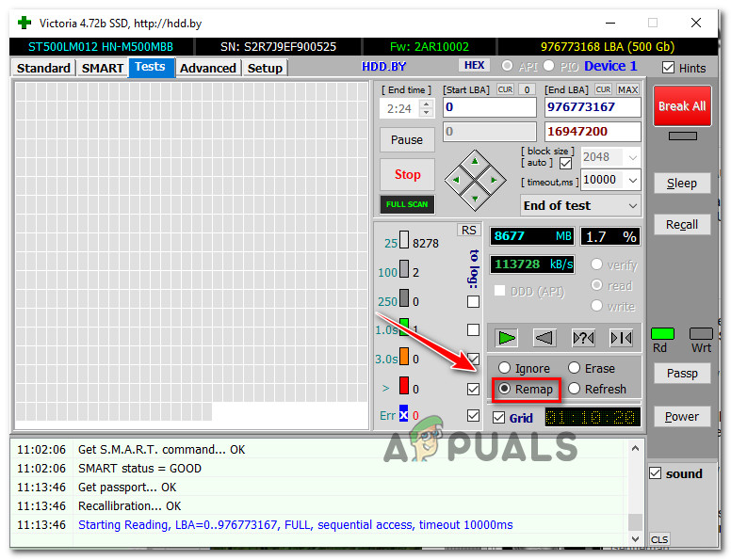Open the Setup tab
Image resolution: width=731 pixels, height=560 pixels.
tap(265, 68)
